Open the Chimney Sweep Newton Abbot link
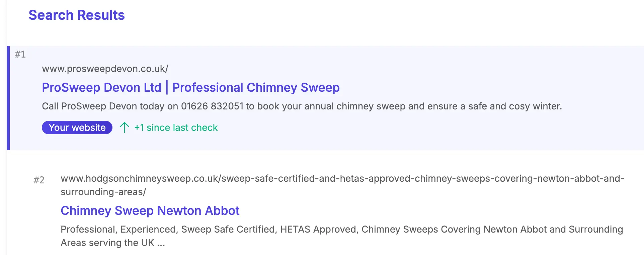 pyautogui.click(x=150, y=210)
